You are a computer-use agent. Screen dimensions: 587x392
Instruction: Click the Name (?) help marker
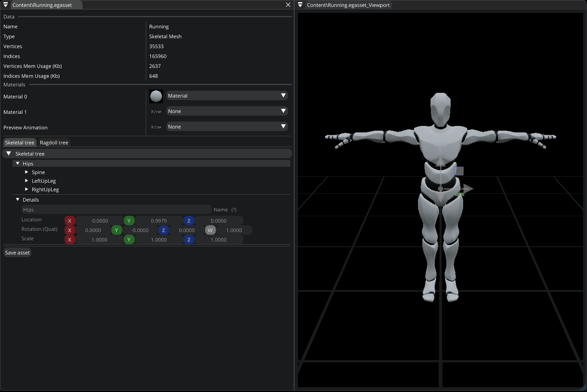(x=234, y=210)
